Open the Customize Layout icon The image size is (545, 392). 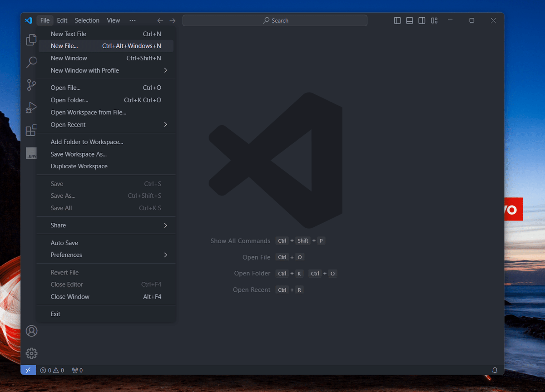point(434,20)
